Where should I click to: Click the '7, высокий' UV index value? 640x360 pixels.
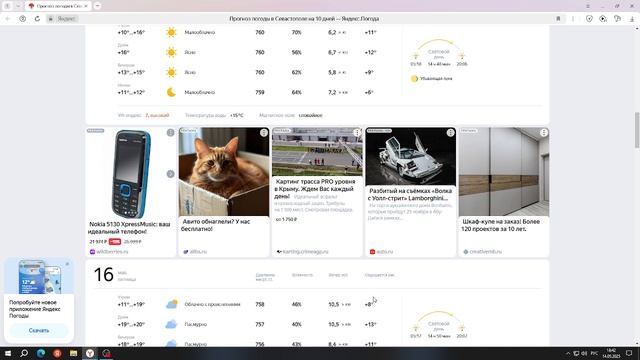(157, 116)
